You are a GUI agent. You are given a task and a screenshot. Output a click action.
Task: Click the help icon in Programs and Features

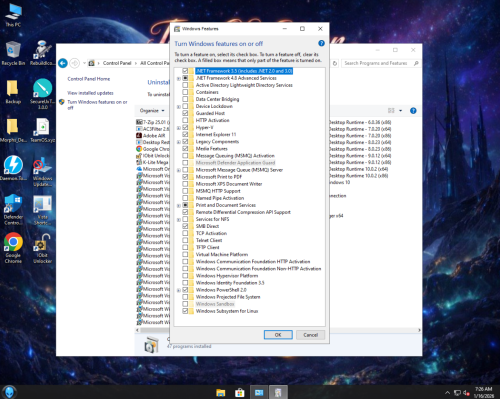coord(413,111)
